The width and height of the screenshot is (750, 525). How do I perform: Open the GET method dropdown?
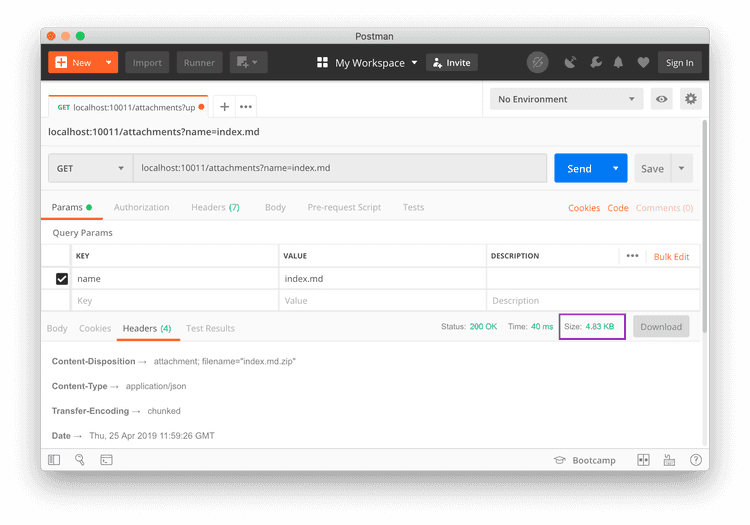coord(90,168)
